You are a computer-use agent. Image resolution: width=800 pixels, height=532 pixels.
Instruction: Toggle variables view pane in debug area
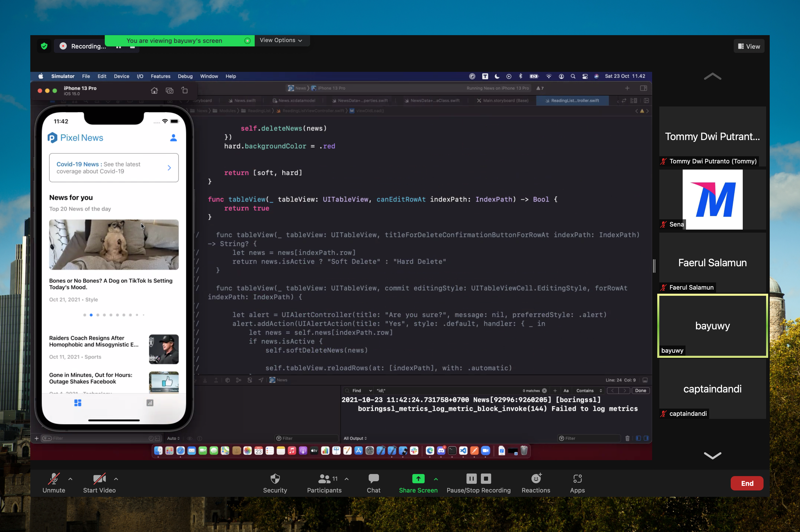click(x=638, y=438)
